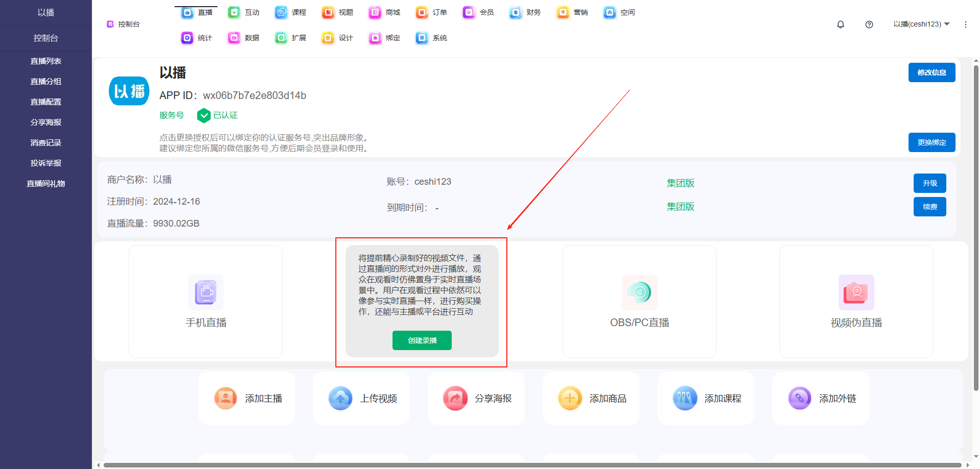Viewport: 980px width, 469px height.
Task: Click the 添加外链 link icon
Action: [x=800, y=398]
